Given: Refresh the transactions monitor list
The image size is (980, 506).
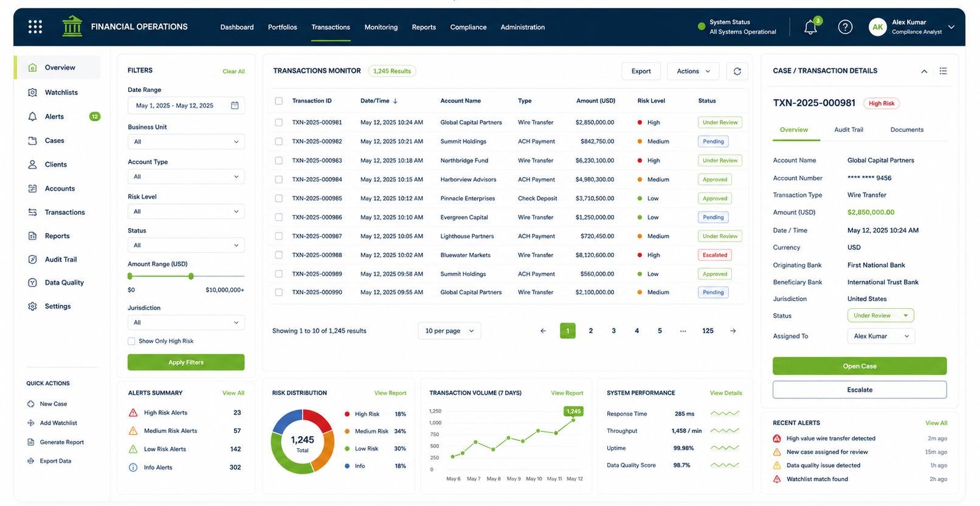Looking at the screenshot, I should click(x=737, y=71).
